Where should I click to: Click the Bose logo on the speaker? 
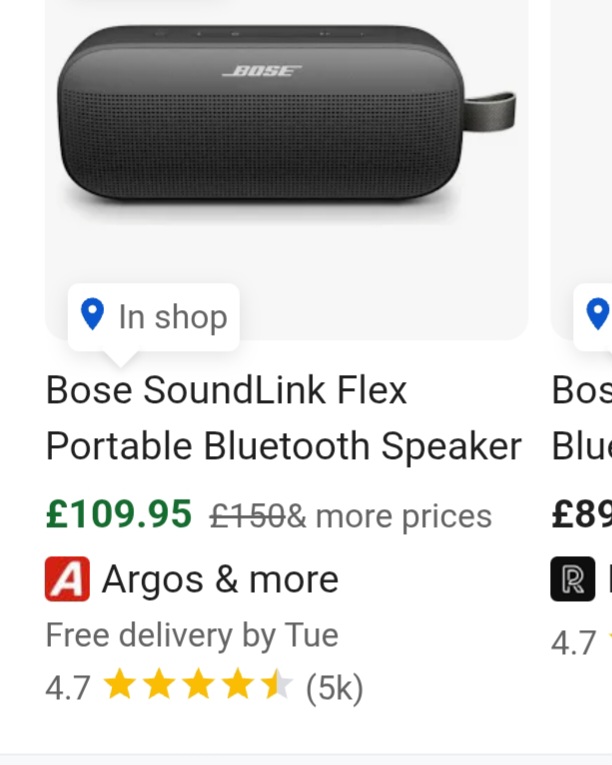[x=261, y=72]
